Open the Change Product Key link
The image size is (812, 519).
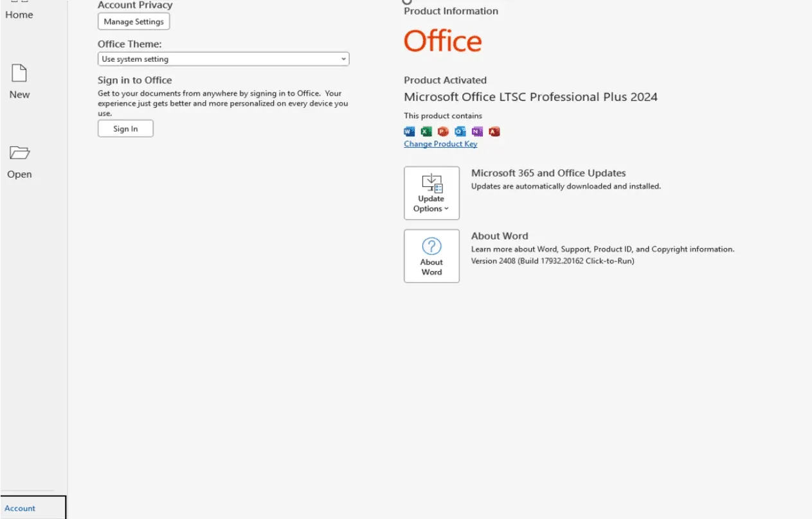coord(440,144)
